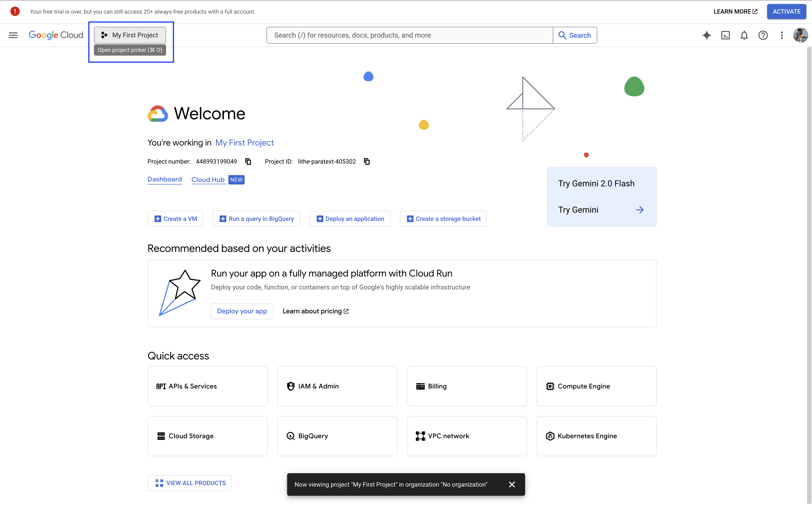The height and width of the screenshot is (507, 812).
Task: Click inside the resource search field
Action: 409,35
